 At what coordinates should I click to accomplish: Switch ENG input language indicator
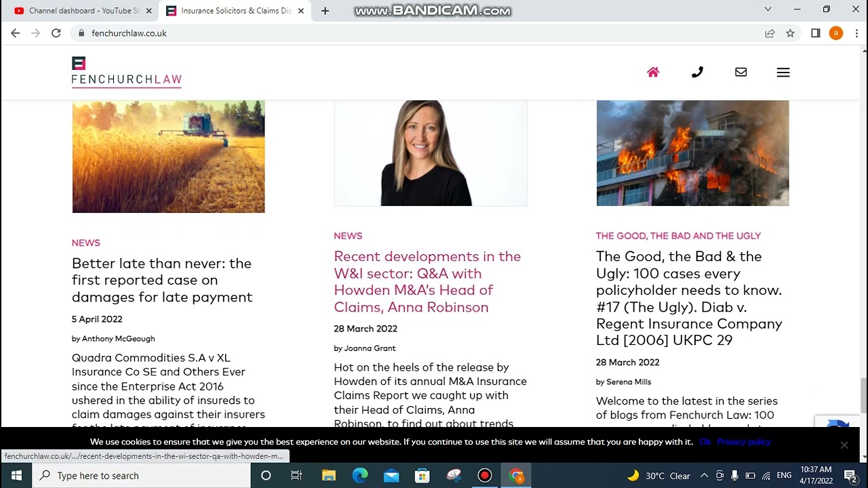(x=784, y=476)
